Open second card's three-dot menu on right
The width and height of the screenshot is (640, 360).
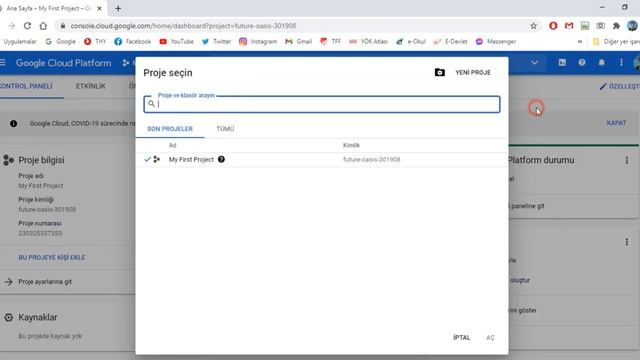[627, 242]
